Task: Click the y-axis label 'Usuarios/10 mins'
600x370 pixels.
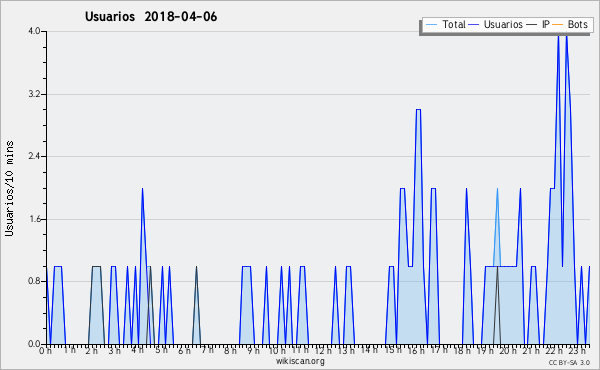Action: (9, 189)
